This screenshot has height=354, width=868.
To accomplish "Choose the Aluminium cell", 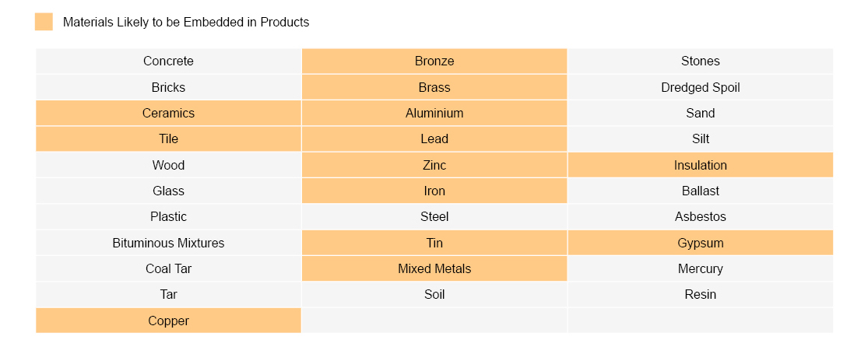I will coord(434,113).
